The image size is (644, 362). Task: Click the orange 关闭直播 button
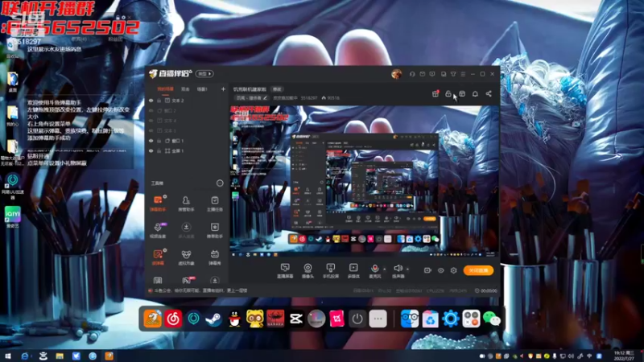click(x=478, y=270)
